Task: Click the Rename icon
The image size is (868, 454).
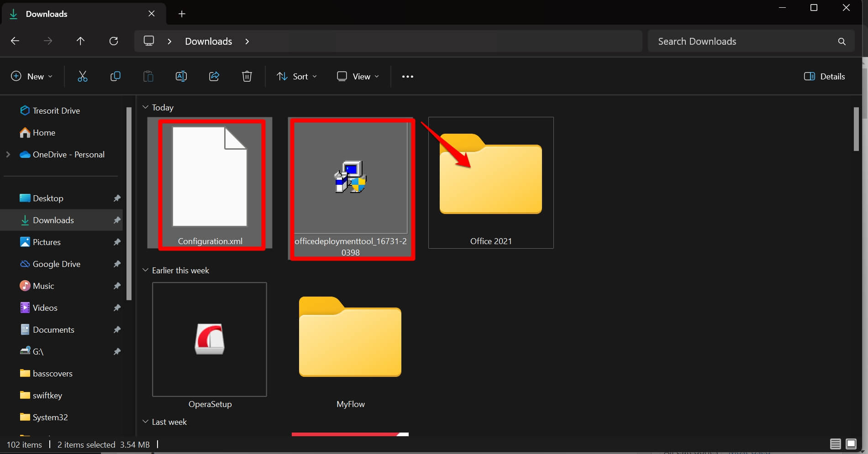Action: 181,76
